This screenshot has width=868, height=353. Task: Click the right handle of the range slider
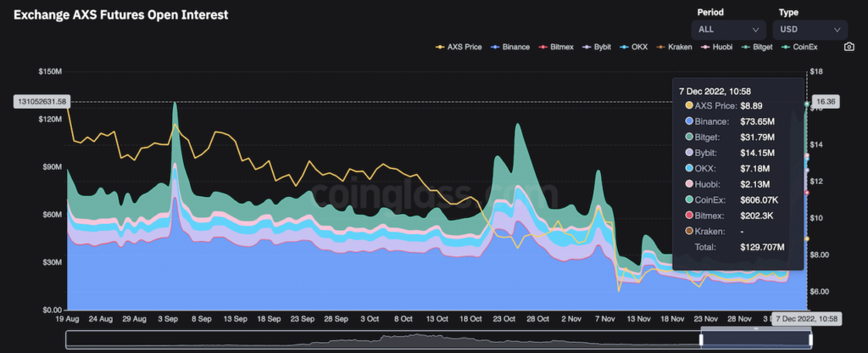(x=811, y=339)
